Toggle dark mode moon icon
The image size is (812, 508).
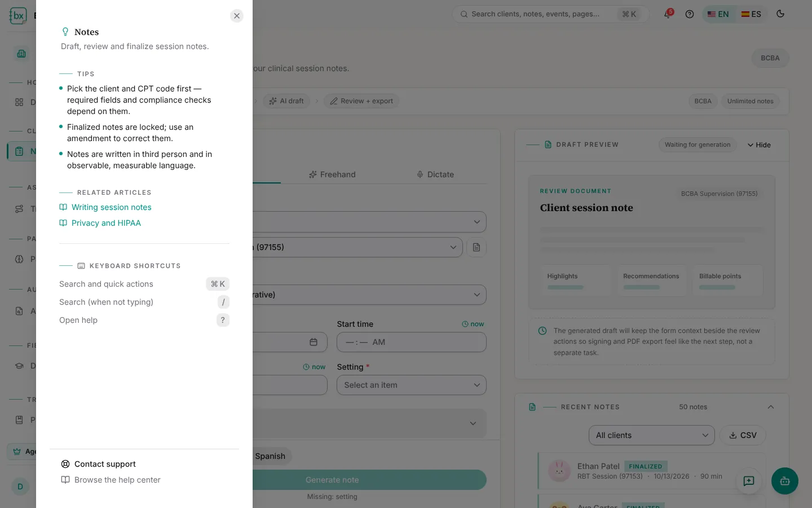tap(780, 14)
